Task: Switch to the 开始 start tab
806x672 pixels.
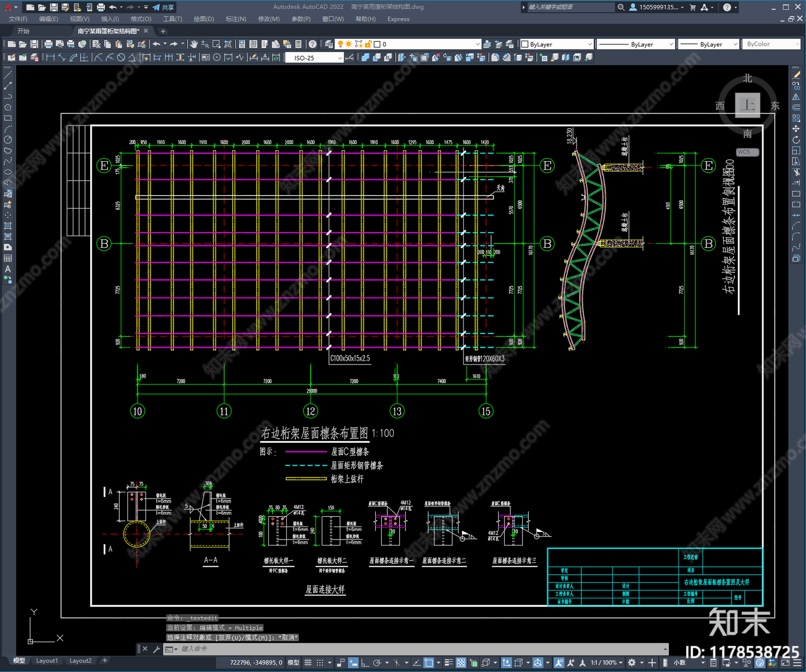Action: pos(23,31)
